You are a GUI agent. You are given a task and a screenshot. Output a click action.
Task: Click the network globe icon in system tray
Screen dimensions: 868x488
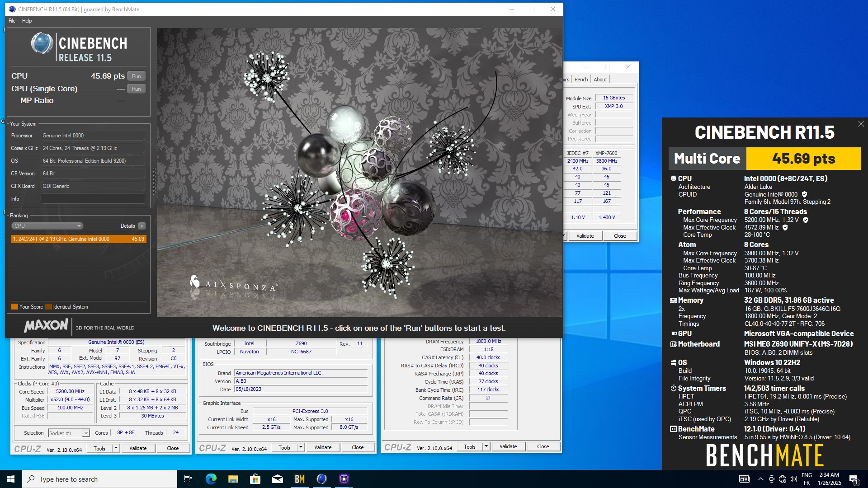click(x=783, y=479)
